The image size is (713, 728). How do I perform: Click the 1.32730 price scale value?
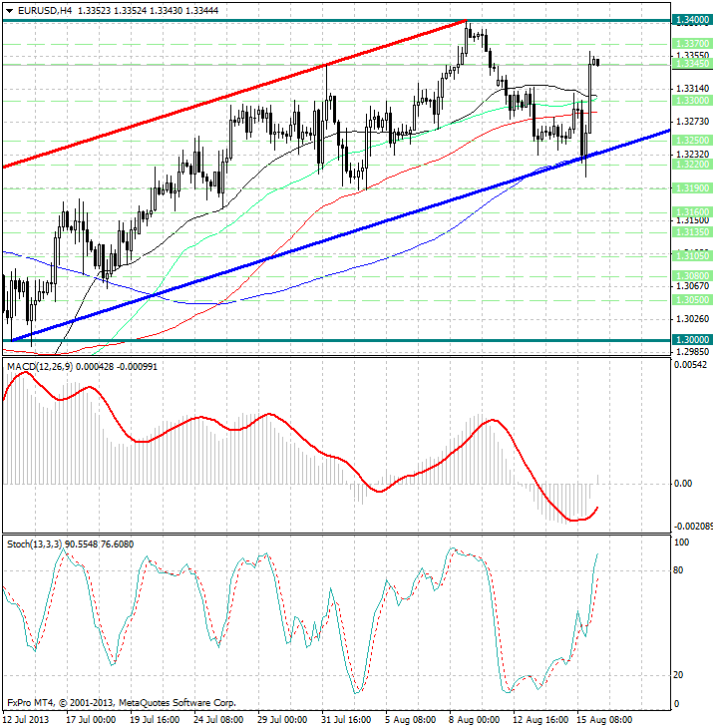tap(693, 122)
